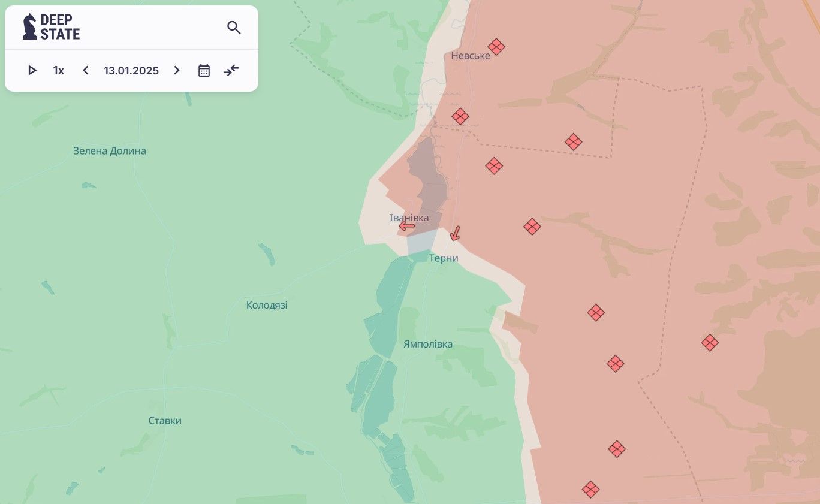Click the unit marker nearest Невське
Viewport: 820px width, 504px height.
pyautogui.click(x=496, y=47)
